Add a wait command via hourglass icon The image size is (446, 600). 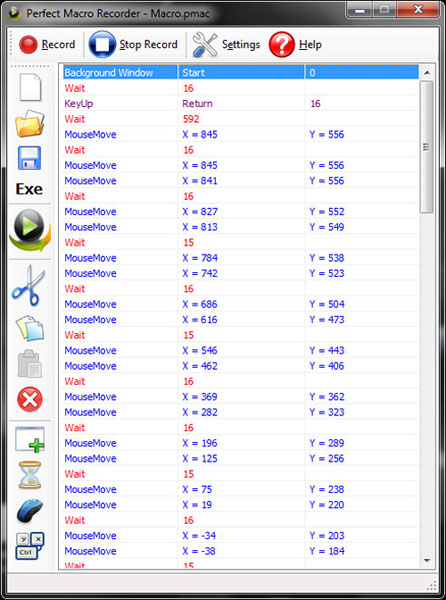(x=29, y=475)
